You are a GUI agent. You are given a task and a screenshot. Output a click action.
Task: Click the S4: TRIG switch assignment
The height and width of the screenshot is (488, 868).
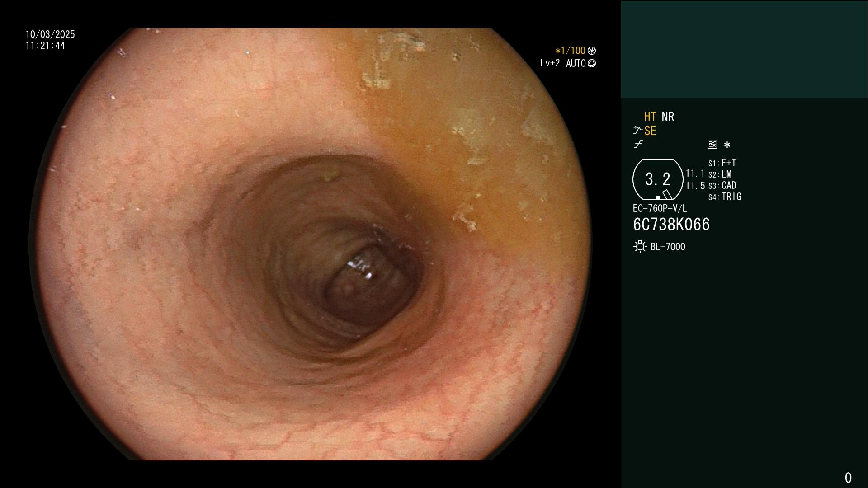725,197
